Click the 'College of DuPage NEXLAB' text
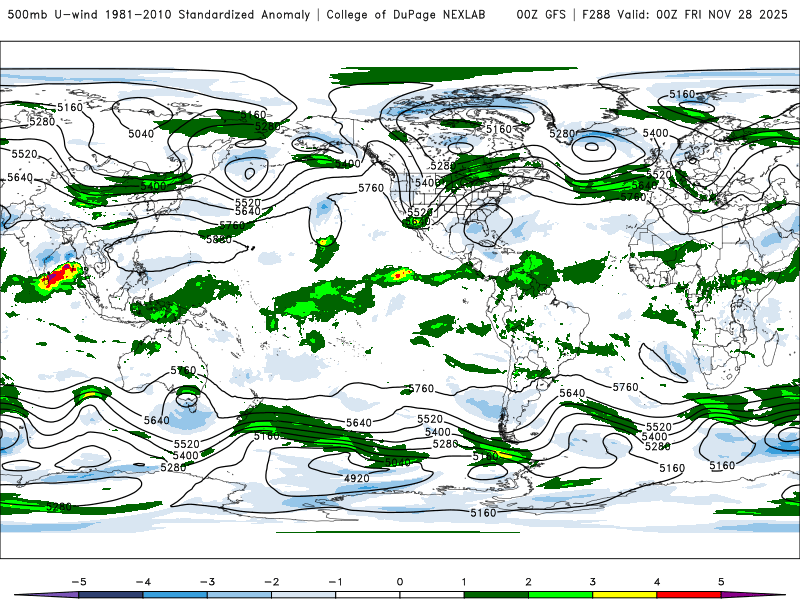This screenshot has height=600, width=800. [406, 14]
